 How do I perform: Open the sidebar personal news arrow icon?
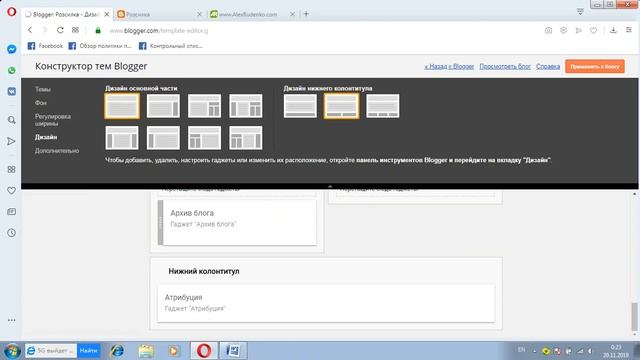click(x=11, y=141)
